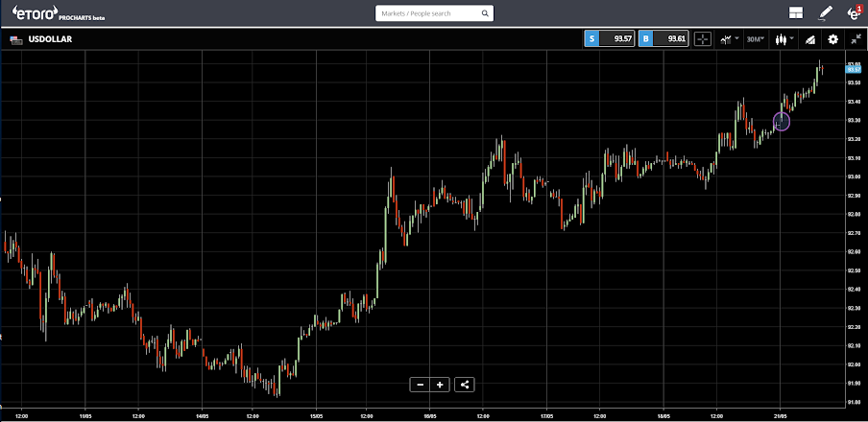868x422 pixels.
Task: Click the 21/05 date label on time axis
Action: click(x=781, y=415)
